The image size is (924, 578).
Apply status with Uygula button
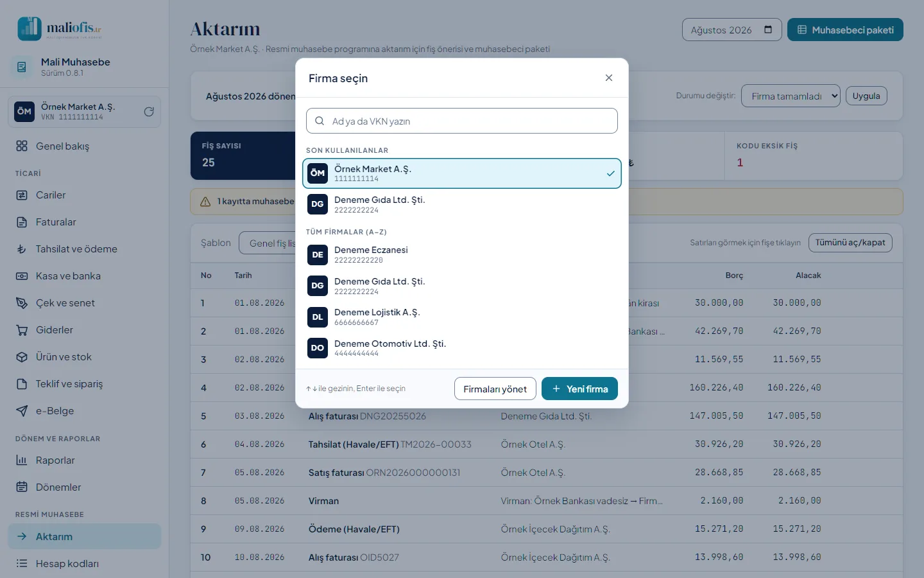tap(866, 96)
